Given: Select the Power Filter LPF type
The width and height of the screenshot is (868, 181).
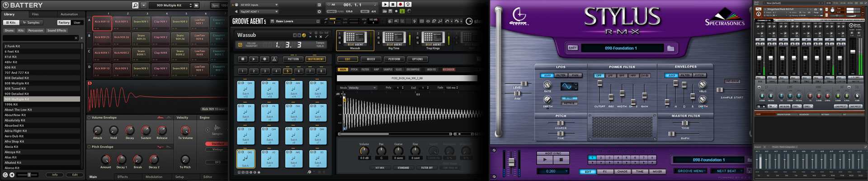Looking at the screenshot, I should pyautogui.click(x=610, y=76).
